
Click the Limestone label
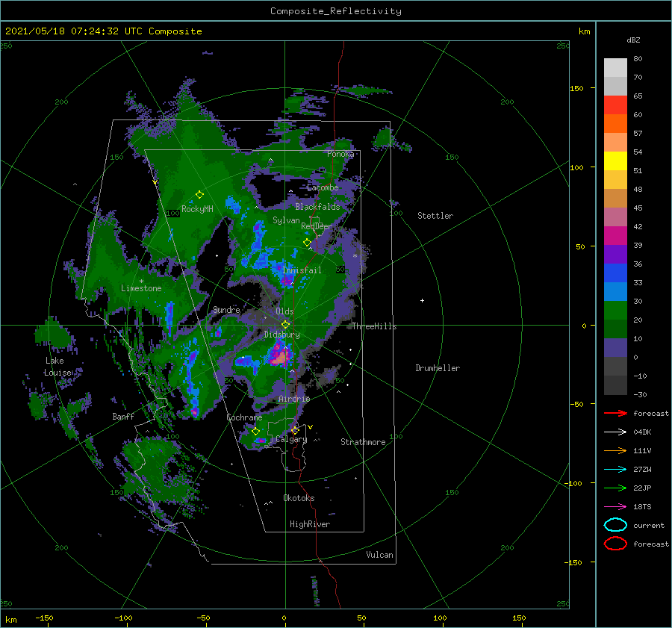[x=141, y=288]
